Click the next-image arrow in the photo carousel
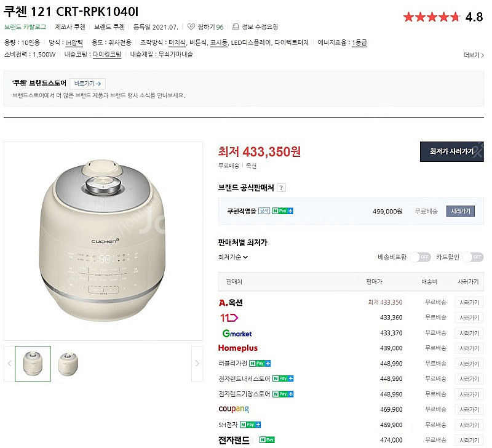 [197, 364]
